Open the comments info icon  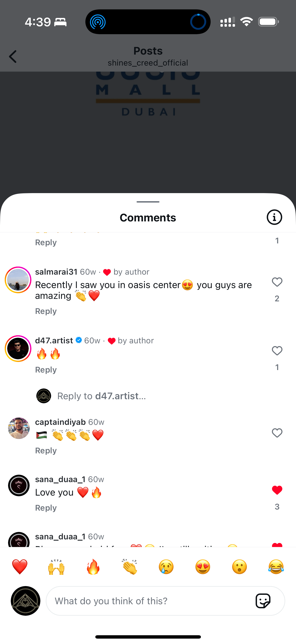[274, 217]
